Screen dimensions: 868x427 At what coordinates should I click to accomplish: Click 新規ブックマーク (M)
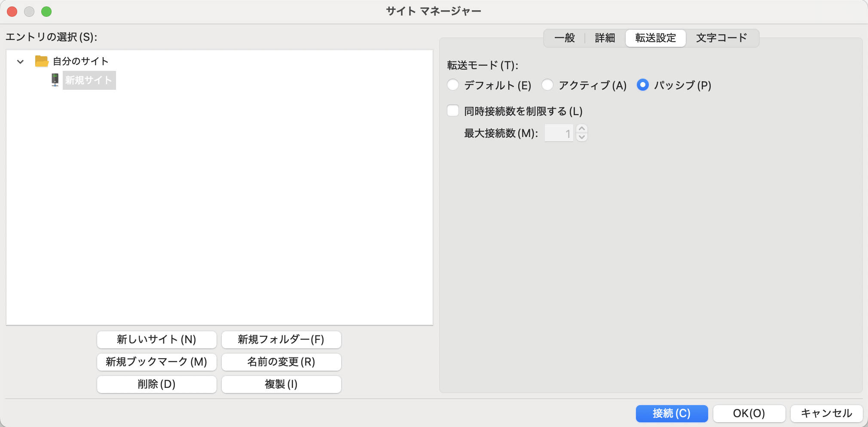157,362
